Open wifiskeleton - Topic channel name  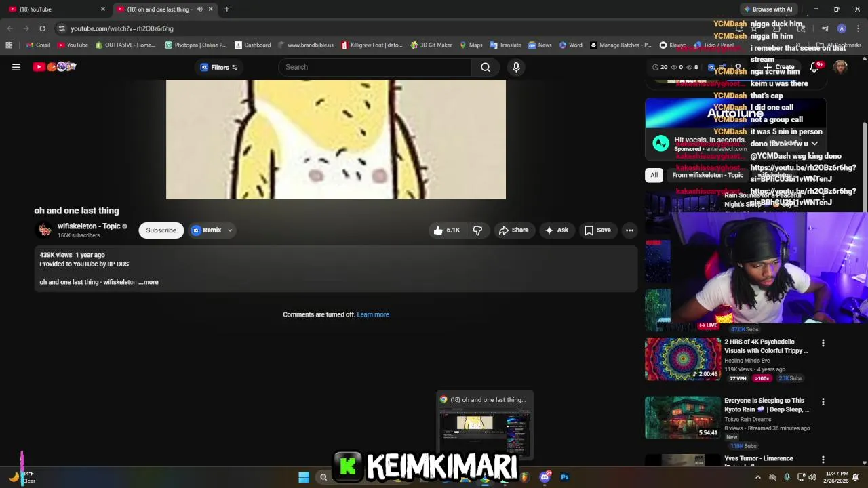tap(89, 226)
